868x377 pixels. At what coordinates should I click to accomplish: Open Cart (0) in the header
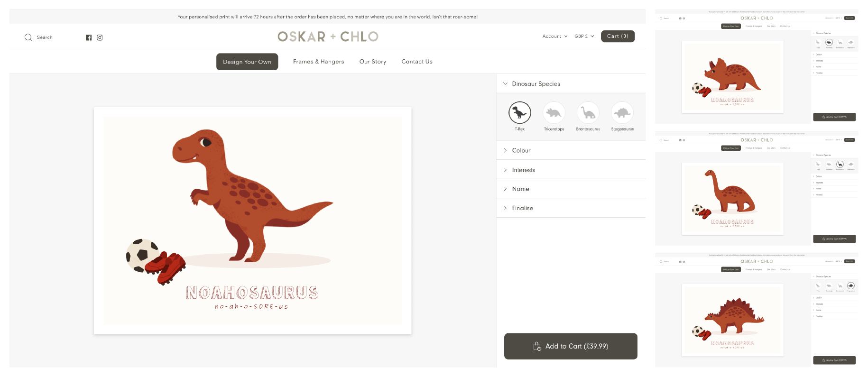click(618, 36)
